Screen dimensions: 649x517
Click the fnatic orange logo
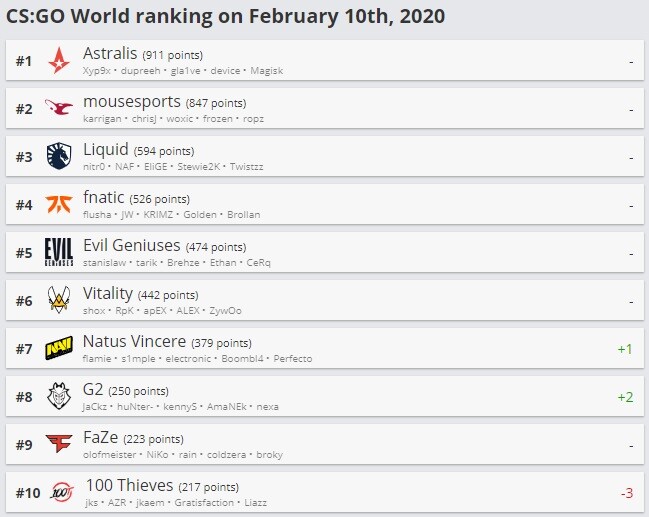(x=59, y=204)
